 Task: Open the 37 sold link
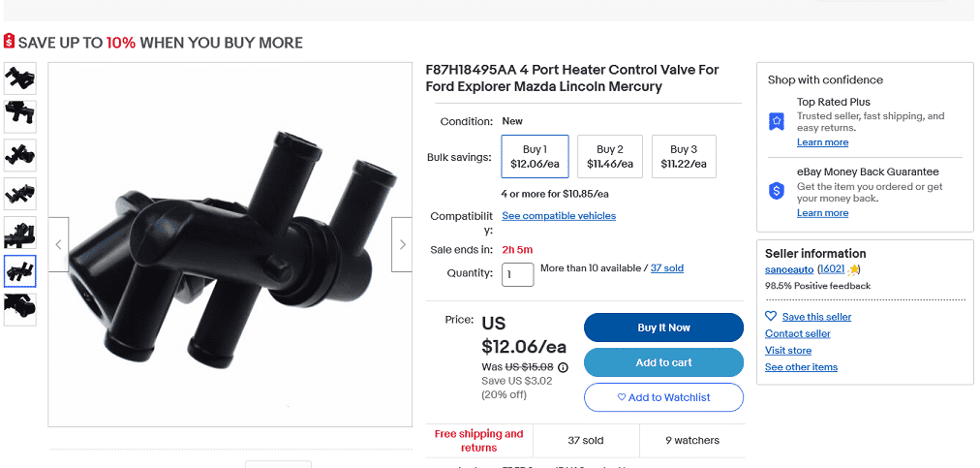pyautogui.click(x=666, y=268)
